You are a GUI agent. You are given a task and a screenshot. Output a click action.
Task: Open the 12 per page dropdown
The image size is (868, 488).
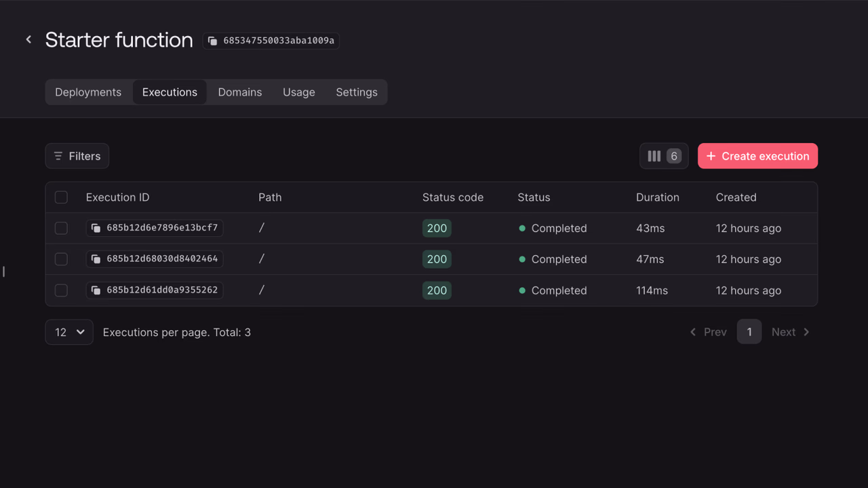(x=69, y=332)
